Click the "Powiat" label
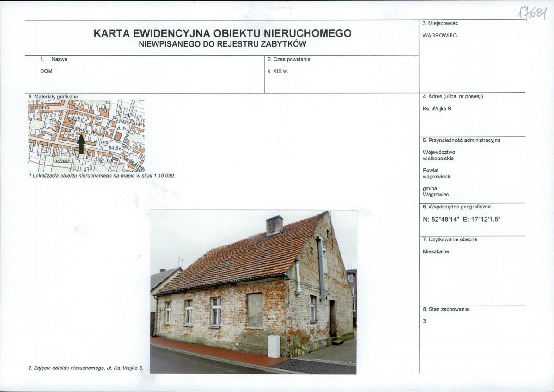 tap(430, 171)
